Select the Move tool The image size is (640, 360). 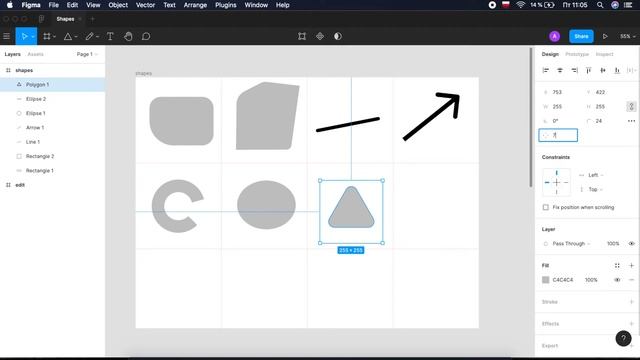point(24,36)
